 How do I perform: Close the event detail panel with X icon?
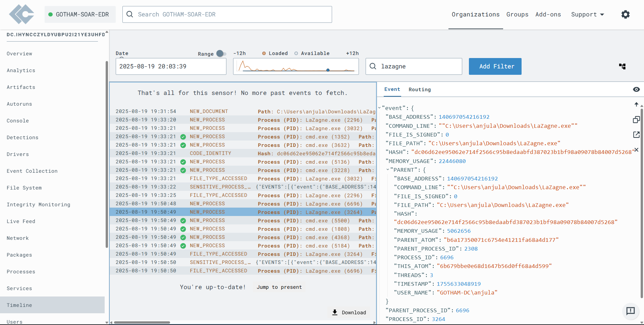[x=636, y=150]
